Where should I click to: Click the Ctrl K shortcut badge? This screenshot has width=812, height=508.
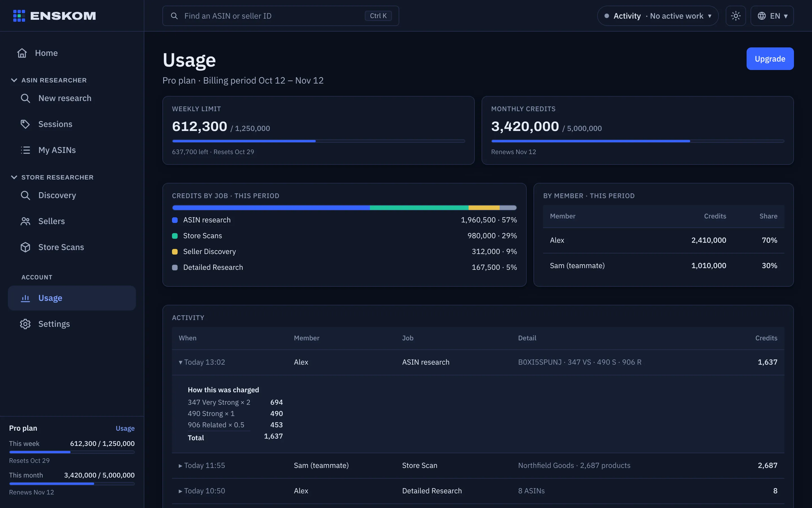pyautogui.click(x=378, y=16)
